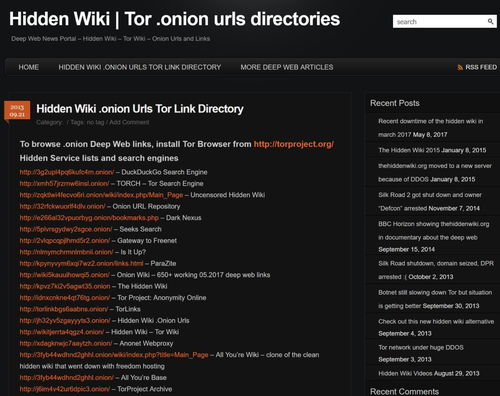This screenshot has height=396, width=500.
Task: Open the TorLinks onion link
Action: 64,309
